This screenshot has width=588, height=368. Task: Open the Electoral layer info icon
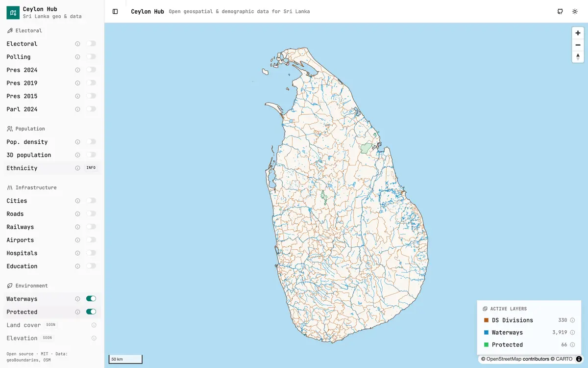[x=77, y=44]
